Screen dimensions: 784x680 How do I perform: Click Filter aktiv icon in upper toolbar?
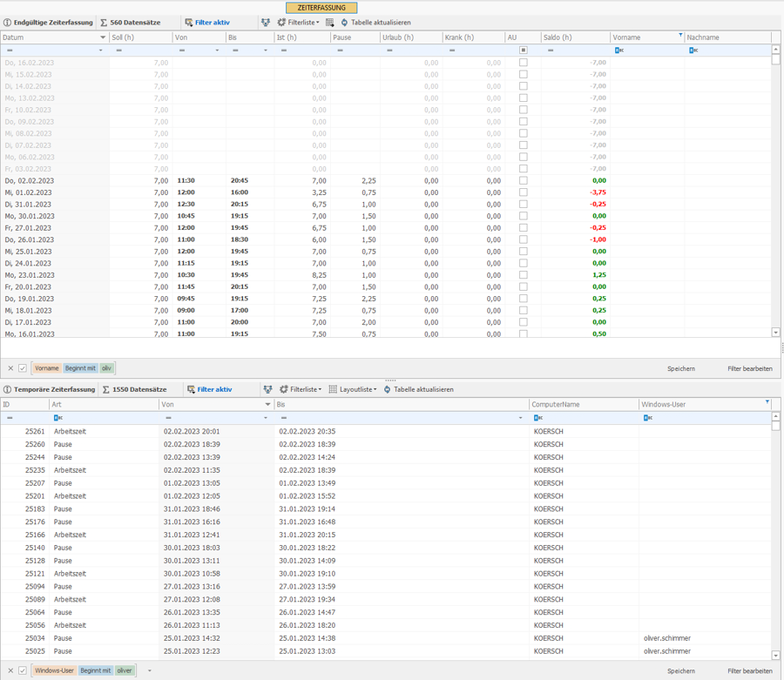[x=188, y=23]
